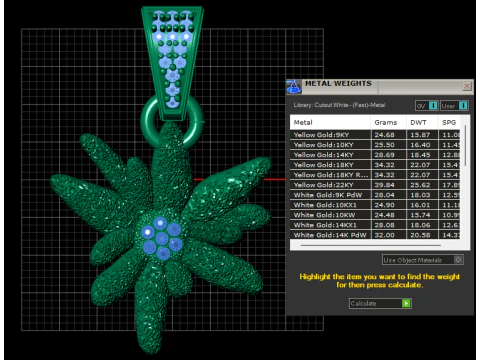Click the horizontal scrollbar under metal table

click(x=371, y=245)
